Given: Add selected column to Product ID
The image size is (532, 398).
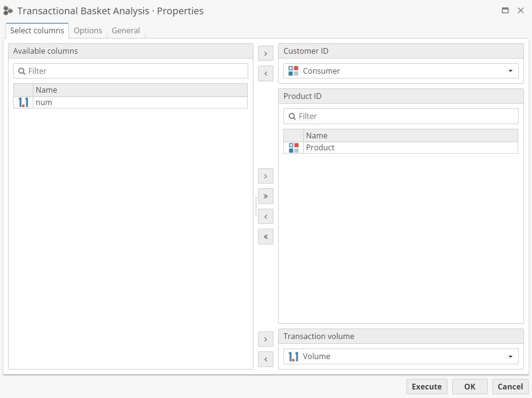Looking at the screenshot, I should tap(265, 176).
